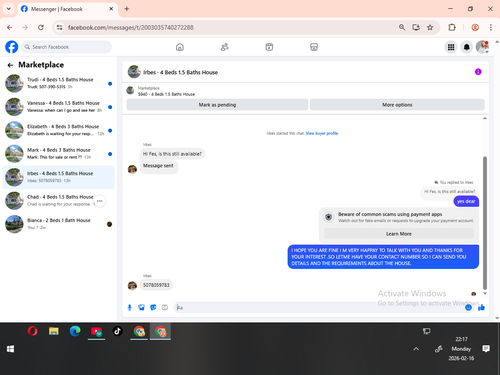Click the Mark as pending button
Screen dimensions: 500x375
tap(217, 105)
